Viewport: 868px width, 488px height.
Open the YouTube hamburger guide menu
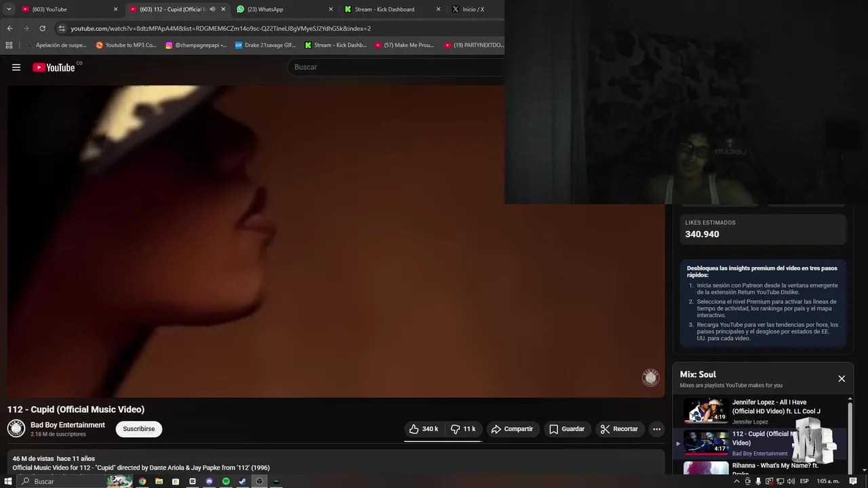tap(16, 67)
